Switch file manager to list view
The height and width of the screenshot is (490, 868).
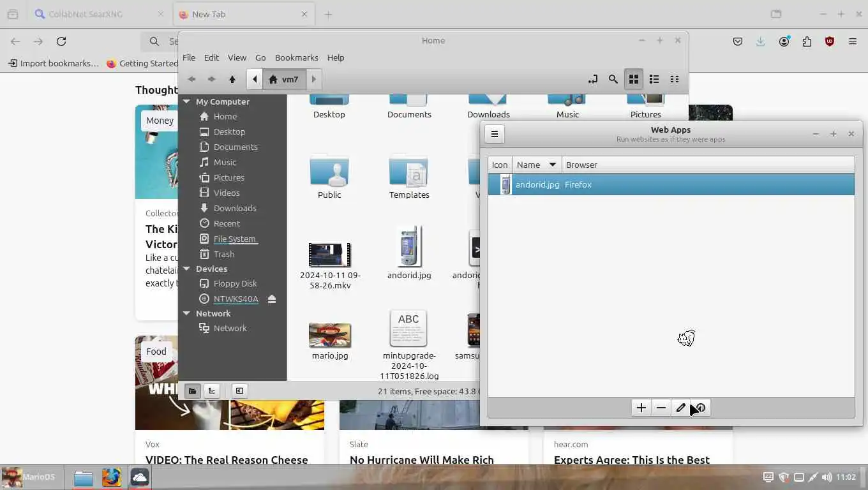click(x=654, y=79)
